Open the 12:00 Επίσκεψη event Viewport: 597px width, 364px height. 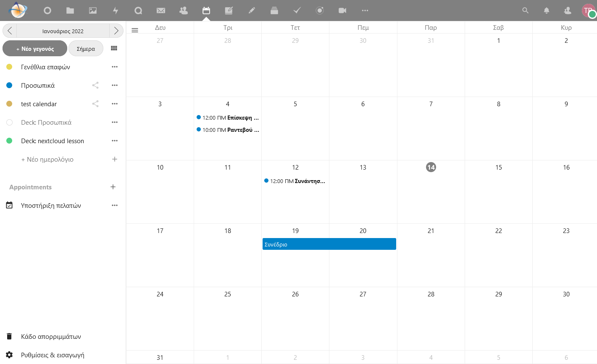pyautogui.click(x=228, y=118)
